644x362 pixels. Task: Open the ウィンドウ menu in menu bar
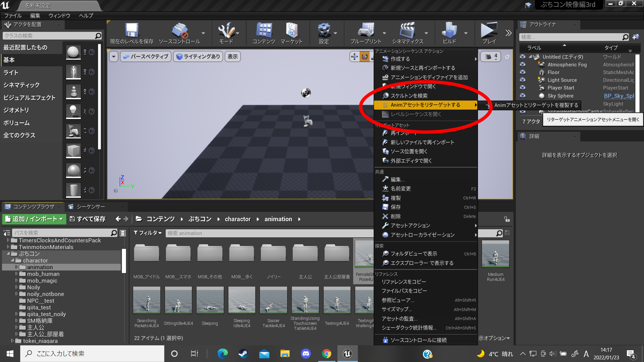[x=59, y=16]
